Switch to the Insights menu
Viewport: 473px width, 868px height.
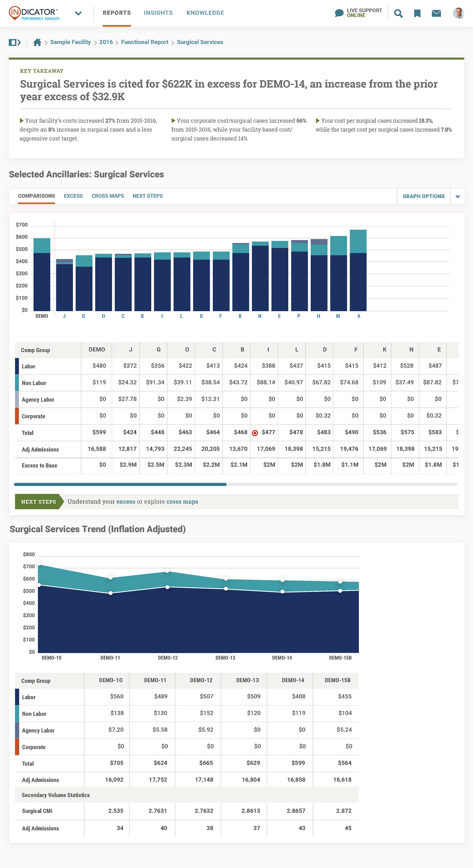click(158, 13)
